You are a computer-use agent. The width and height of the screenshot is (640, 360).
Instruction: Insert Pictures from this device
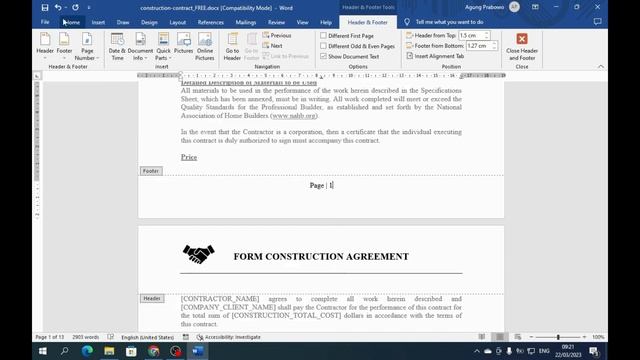click(x=183, y=43)
